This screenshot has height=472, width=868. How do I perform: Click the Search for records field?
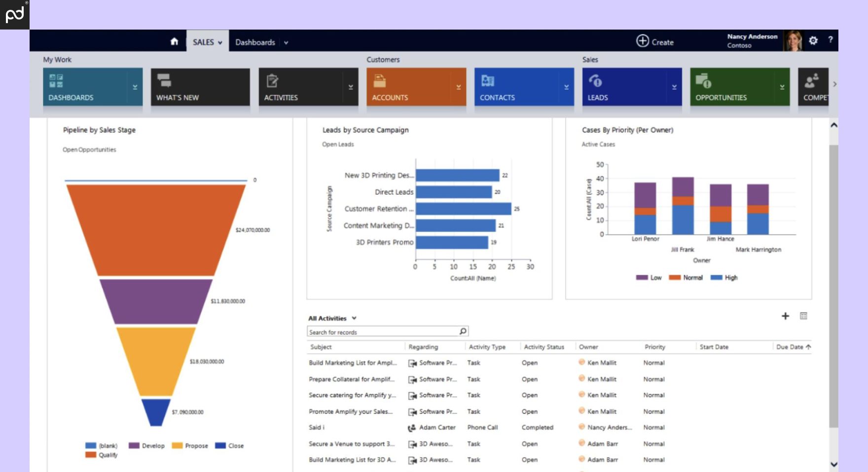click(x=382, y=332)
